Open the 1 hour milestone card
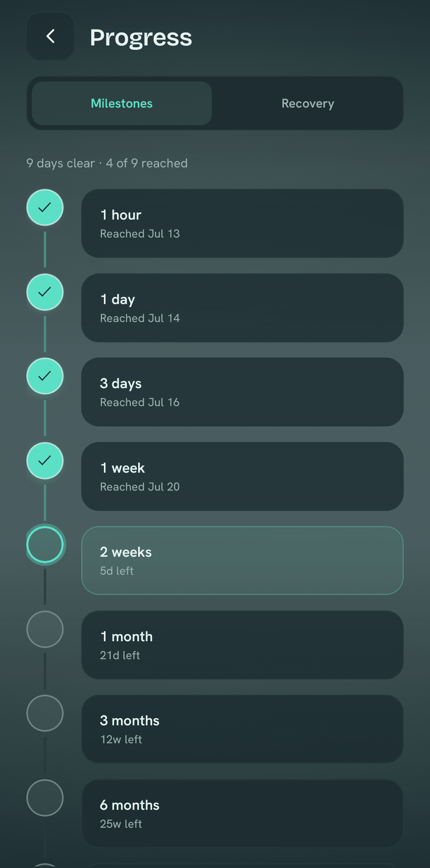The image size is (430, 868). click(242, 223)
